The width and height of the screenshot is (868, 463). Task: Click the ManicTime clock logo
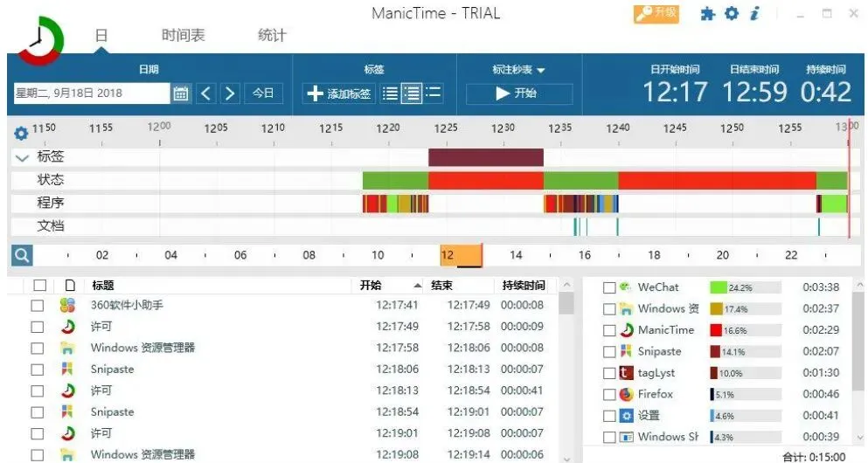coord(40,40)
